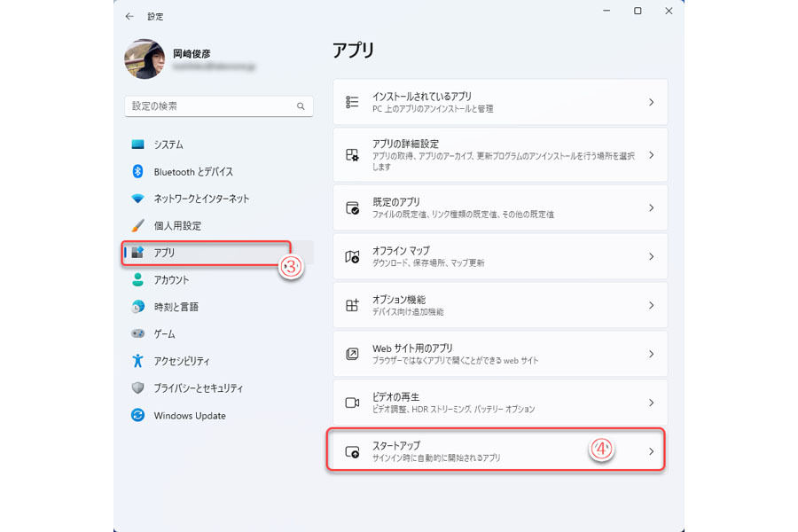Viewport: 798px width, 532px height.
Task: Open インストールされているアプリ title
Action: (422, 97)
